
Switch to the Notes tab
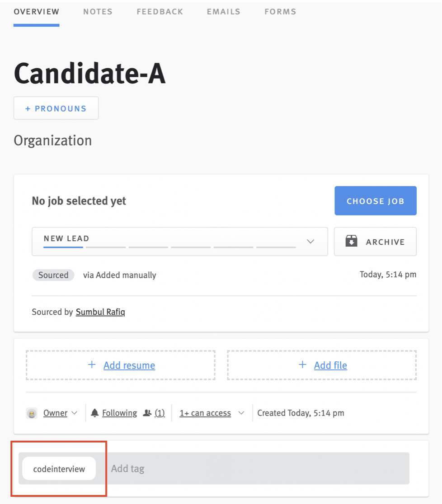(x=98, y=12)
